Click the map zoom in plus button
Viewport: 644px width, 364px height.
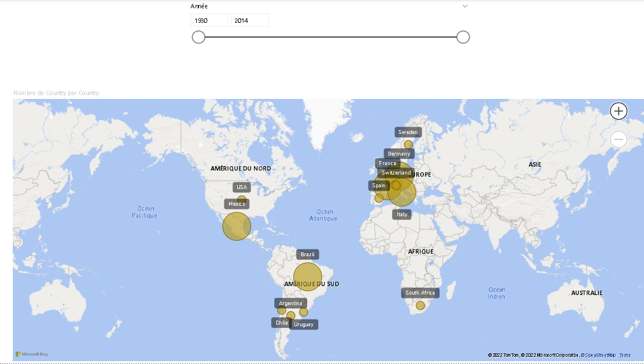[x=618, y=111]
